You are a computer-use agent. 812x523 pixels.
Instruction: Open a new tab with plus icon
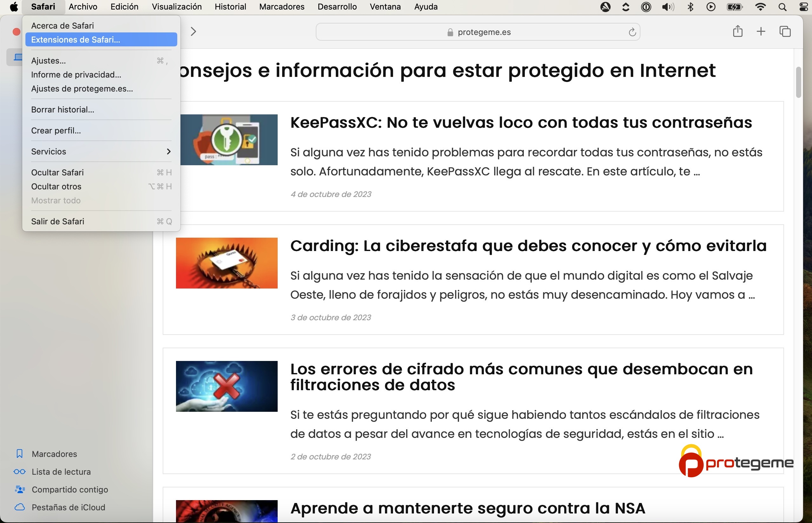pos(761,31)
